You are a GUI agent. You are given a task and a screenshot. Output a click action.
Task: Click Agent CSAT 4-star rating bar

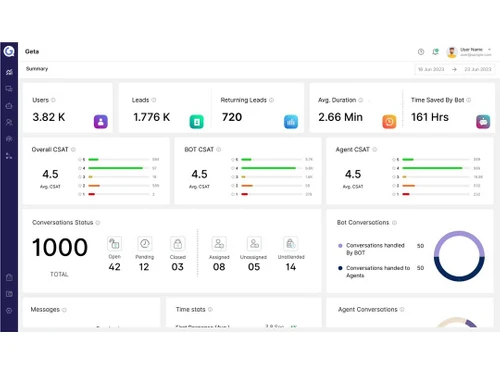436,168
